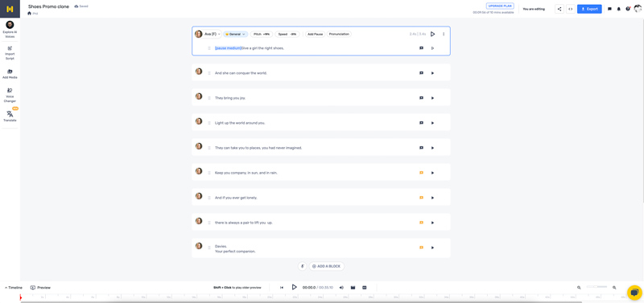Open the comments icon in top bar
644x303 pixels.
(x=609, y=9)
